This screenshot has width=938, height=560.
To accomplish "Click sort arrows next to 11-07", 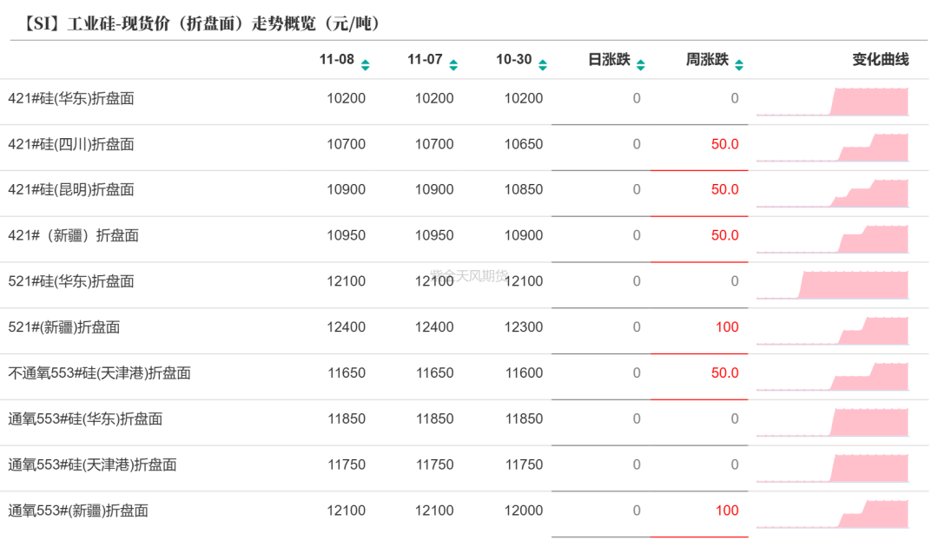I will pyautogui.click(x=452, y=64).
